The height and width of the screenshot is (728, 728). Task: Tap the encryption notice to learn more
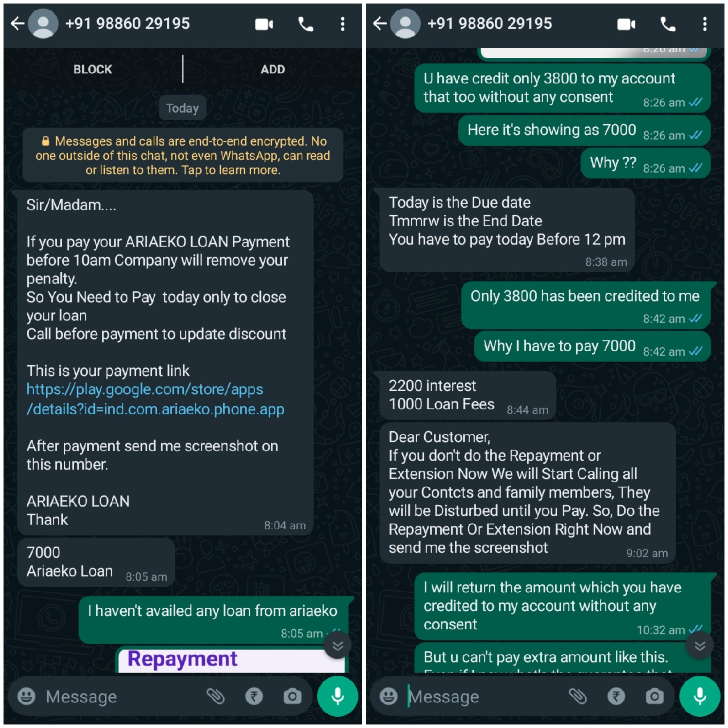pos(183,155)
